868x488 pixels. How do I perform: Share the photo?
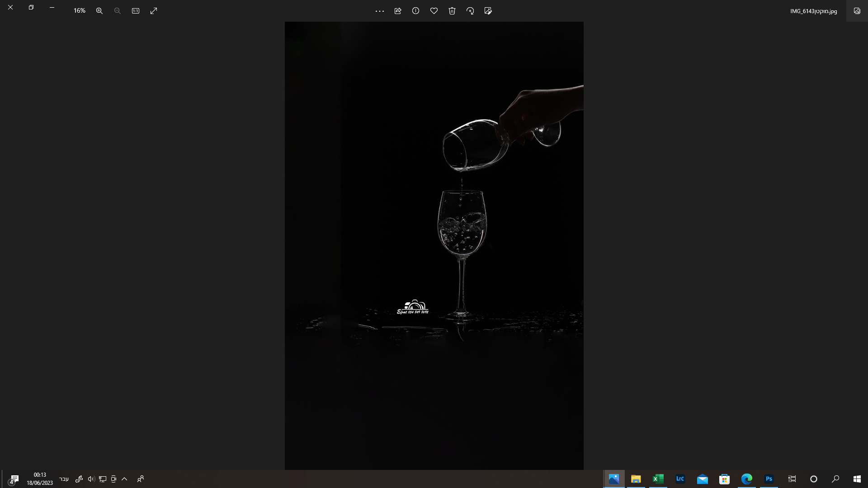point(398,11)
